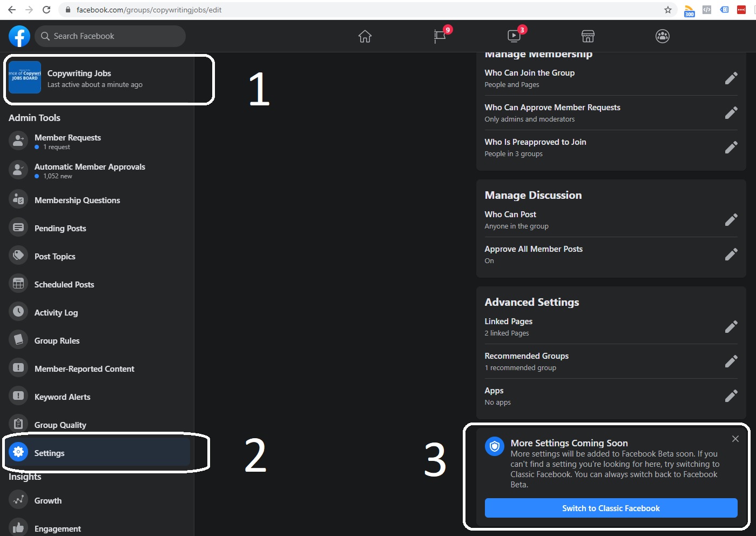
Task: Open the Copywriting Jobs group name link
Action: [79, 73]
